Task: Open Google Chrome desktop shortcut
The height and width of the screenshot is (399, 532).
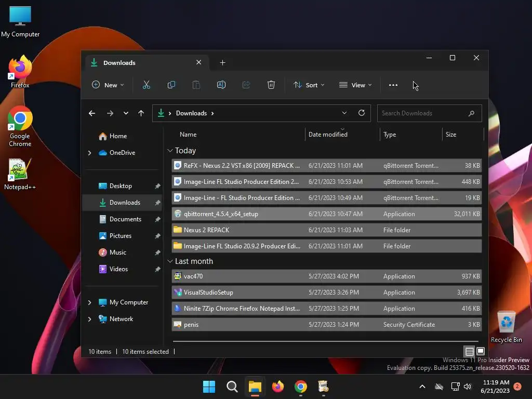Action: click(20, 126)
